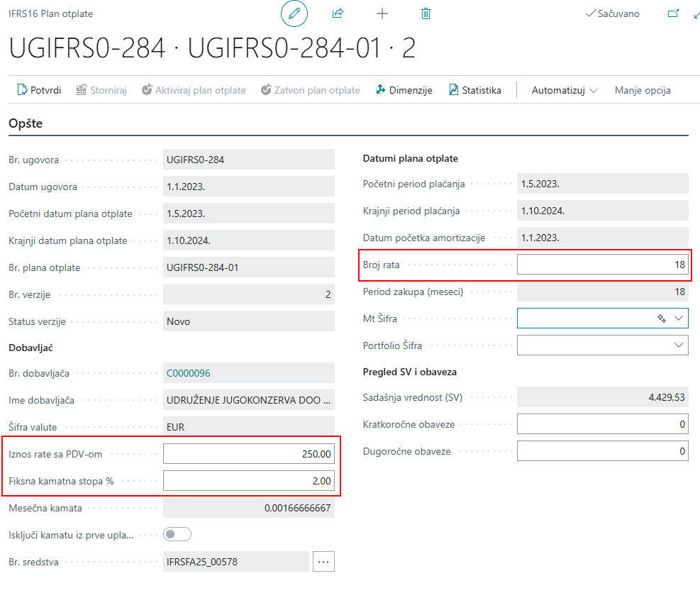Select Aktiviraj plan otplate
700x593 pixels.
click(x=194, y=90)
